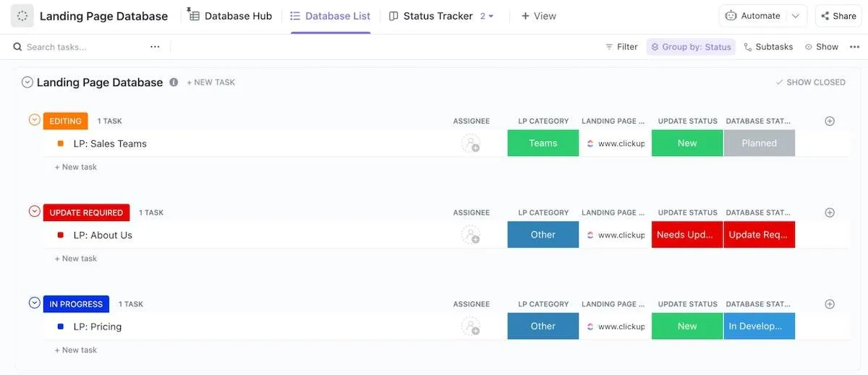
Task: Click the Landing Page Database workspace icon in header
Action: click(x=22, y=16)
